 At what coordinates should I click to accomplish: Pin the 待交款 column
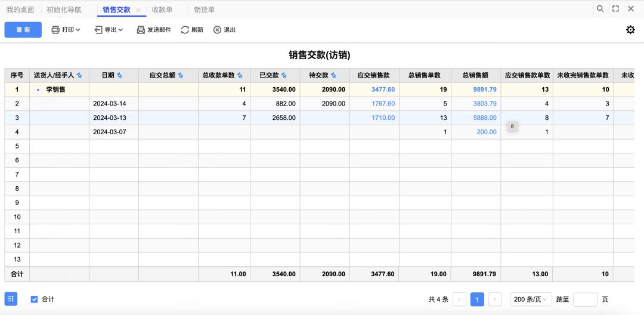click(333, 76)
